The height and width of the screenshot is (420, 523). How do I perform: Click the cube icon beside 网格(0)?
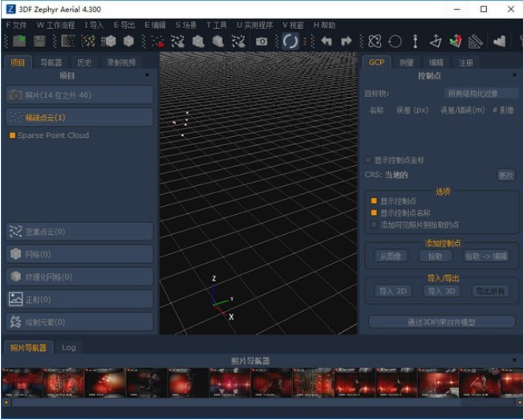pos(16,254)
